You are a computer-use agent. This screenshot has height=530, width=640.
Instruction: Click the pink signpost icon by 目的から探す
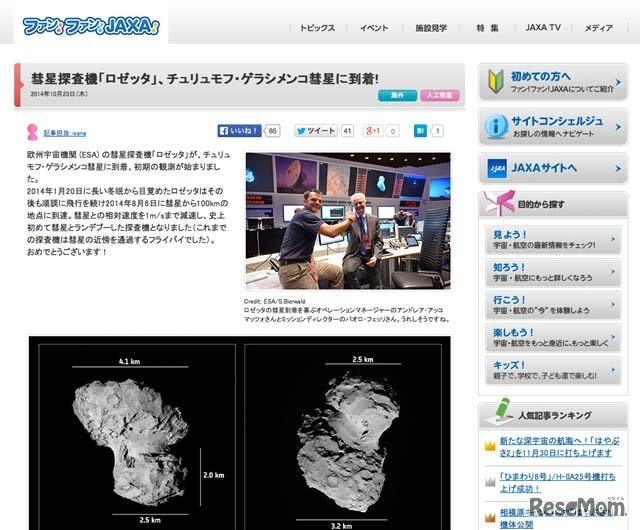point(498,203)
